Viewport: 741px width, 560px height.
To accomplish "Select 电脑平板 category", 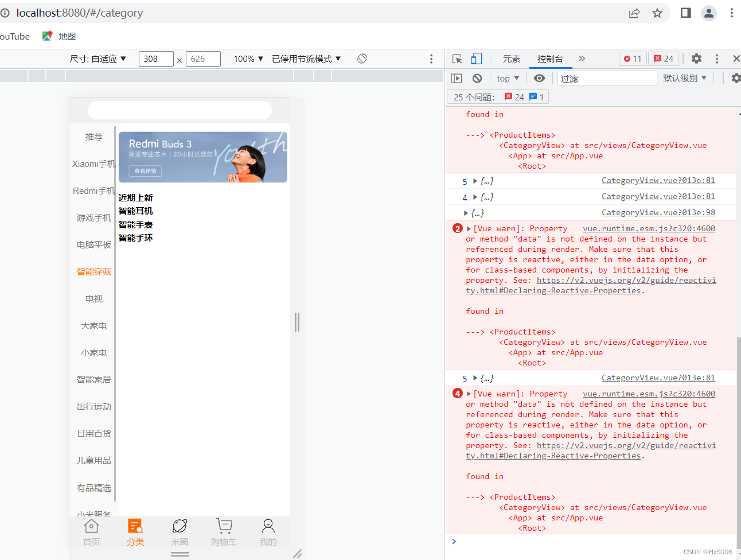I will [x=93, y=244].
